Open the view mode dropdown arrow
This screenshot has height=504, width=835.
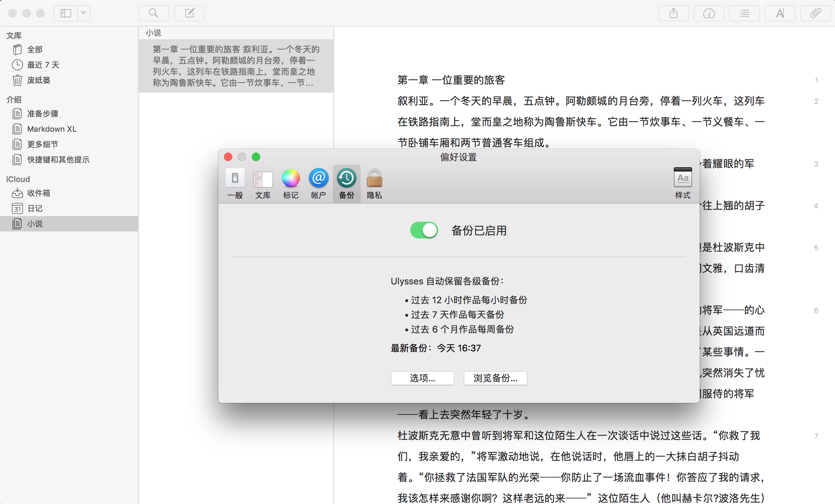coord(84,13)
